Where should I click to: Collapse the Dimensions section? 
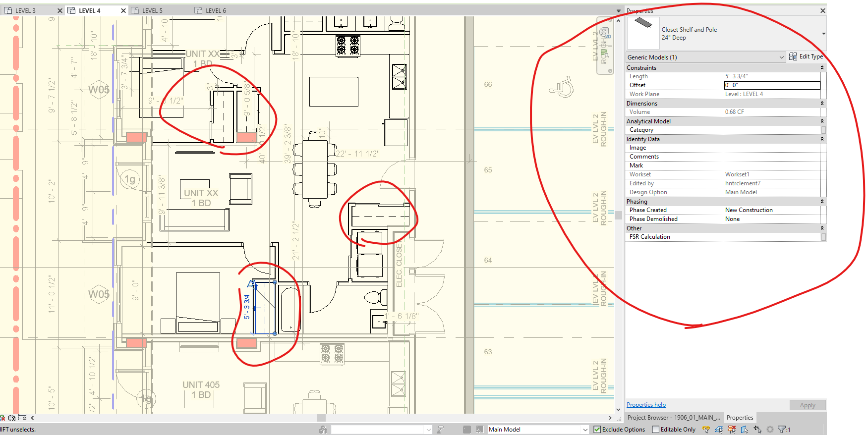(822, 104)
